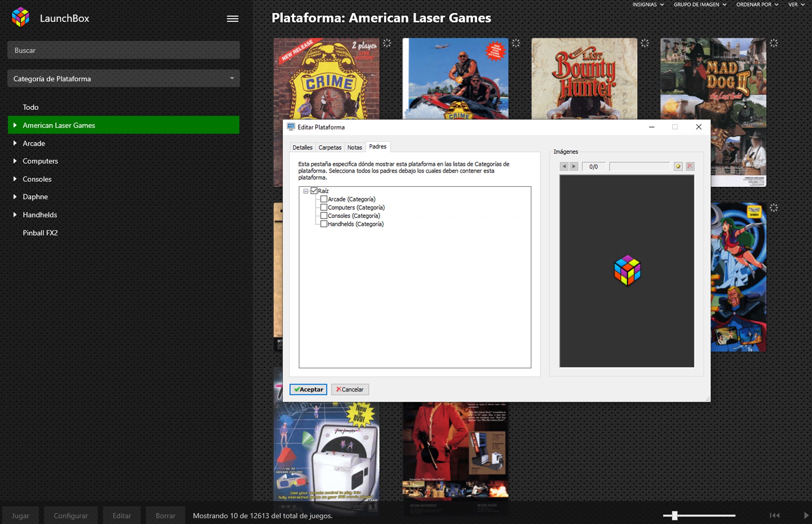
Task: Close the Editar Plataforma dialog
Action: point(699,127)
